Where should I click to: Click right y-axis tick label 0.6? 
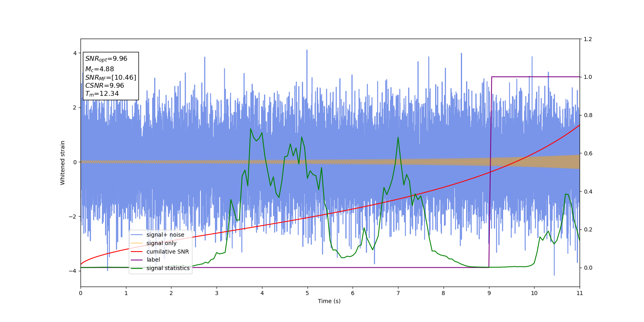(x=588, y=153)
